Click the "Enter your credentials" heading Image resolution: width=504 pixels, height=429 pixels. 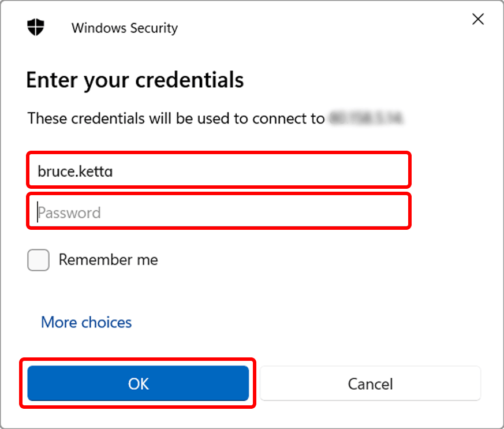pyautogui.click(x=135, y=80)
